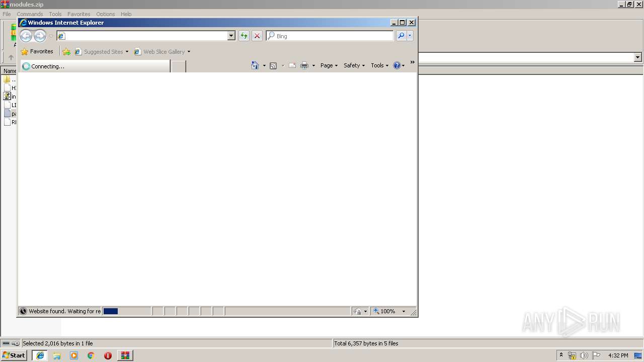Viewport: 644px width, 362px height.
Task: Click the 100% zoom level button
Action: click(x=384, y=311)
